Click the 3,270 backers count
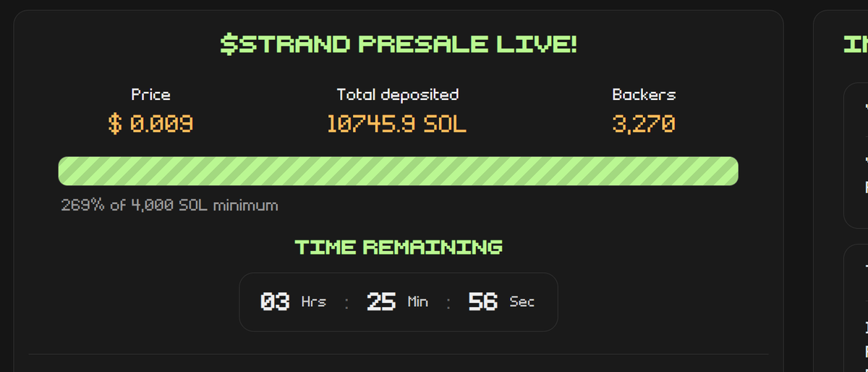This screenshot has width=868, height=372. pyautogui.click(x=644, y=124)
